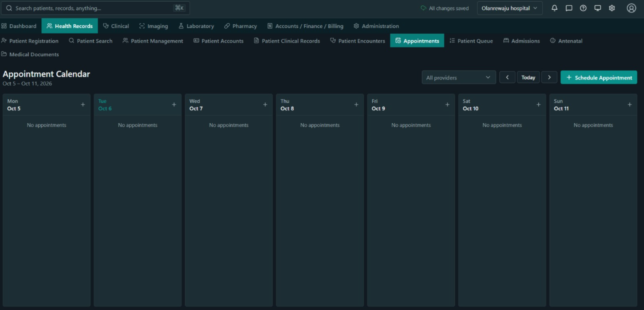Open the settings gear icon
The height and width of the screenshot is (310, 644).
612,8
